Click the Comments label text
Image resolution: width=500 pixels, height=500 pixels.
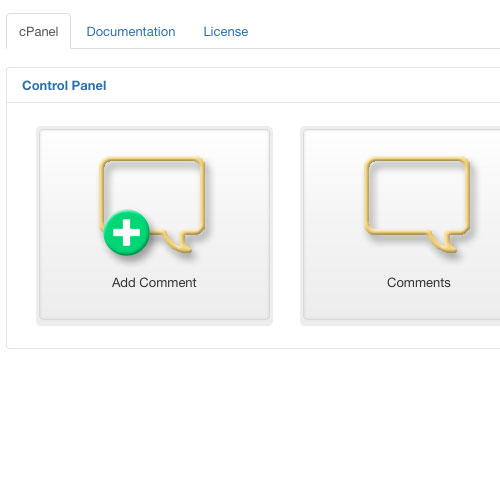tap(419, 283)
